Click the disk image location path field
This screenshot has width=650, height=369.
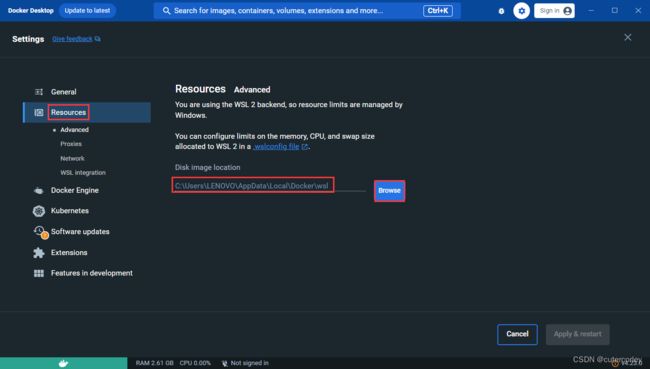(x=269, y=186)
